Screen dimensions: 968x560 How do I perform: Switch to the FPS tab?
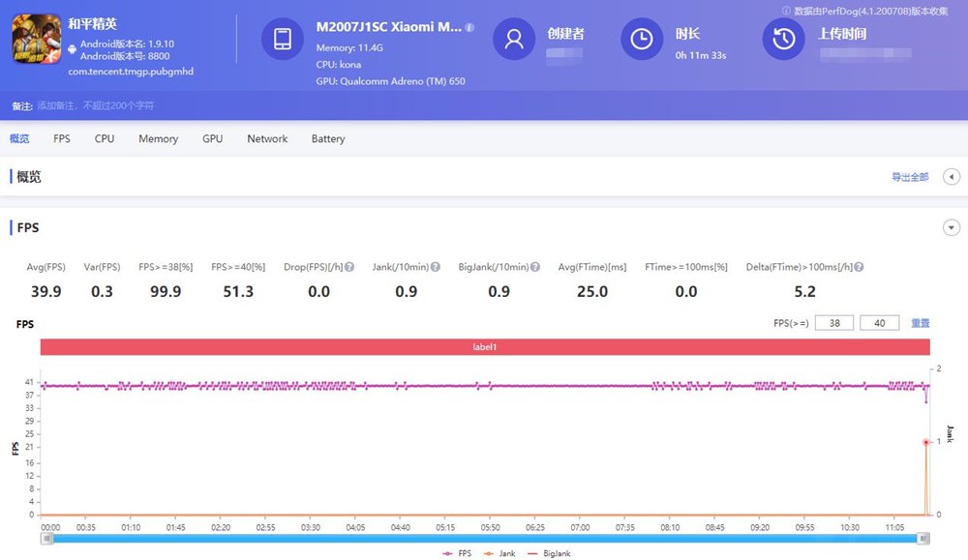point(62,138)
